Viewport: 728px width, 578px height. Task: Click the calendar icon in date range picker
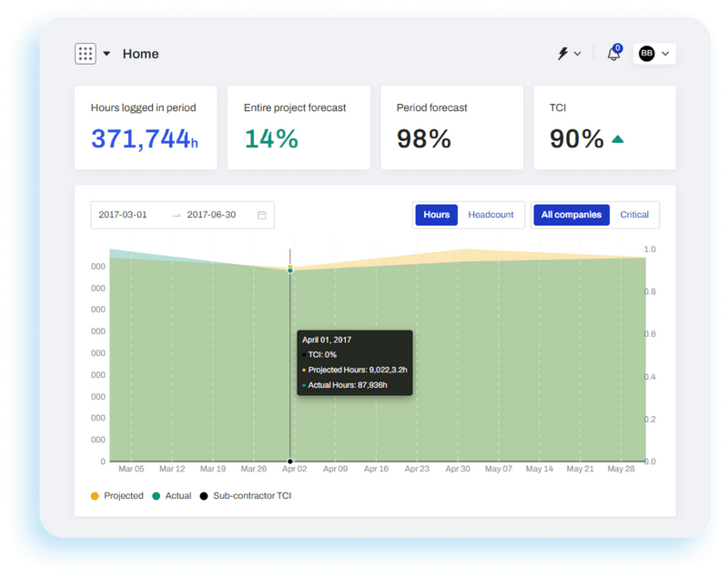click(x=262, y=214)
